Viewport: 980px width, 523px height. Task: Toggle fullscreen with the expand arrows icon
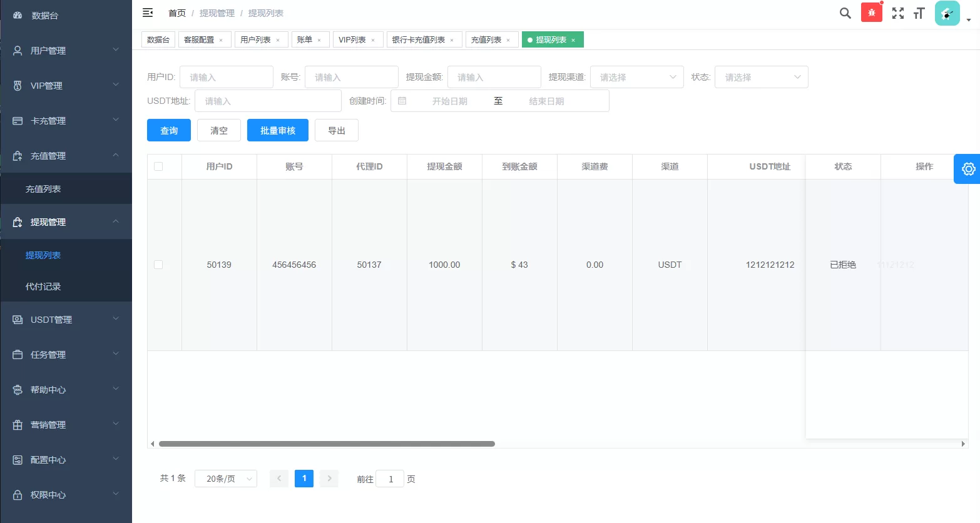tap(897, 13)
